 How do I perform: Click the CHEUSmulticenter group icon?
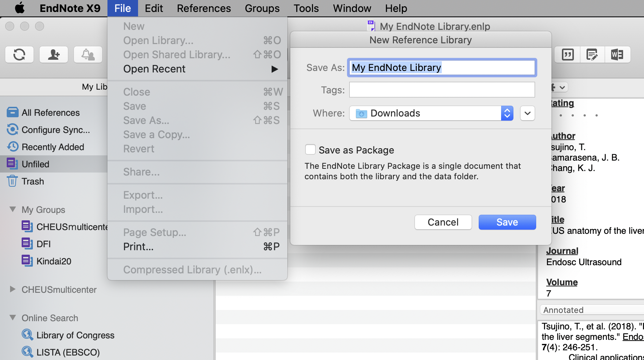[x=27, y=226]
